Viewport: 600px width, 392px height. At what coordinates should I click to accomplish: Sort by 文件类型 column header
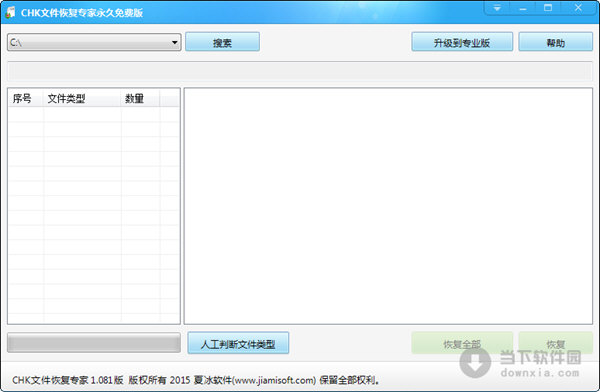82,98
